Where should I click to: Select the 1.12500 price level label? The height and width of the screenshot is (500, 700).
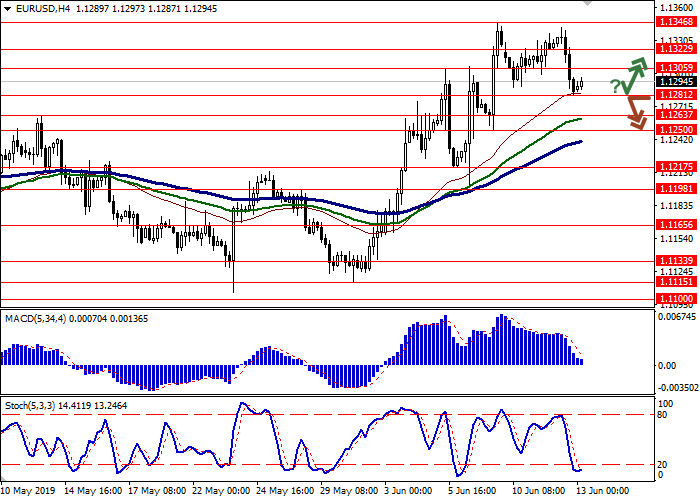coord(673,129)
